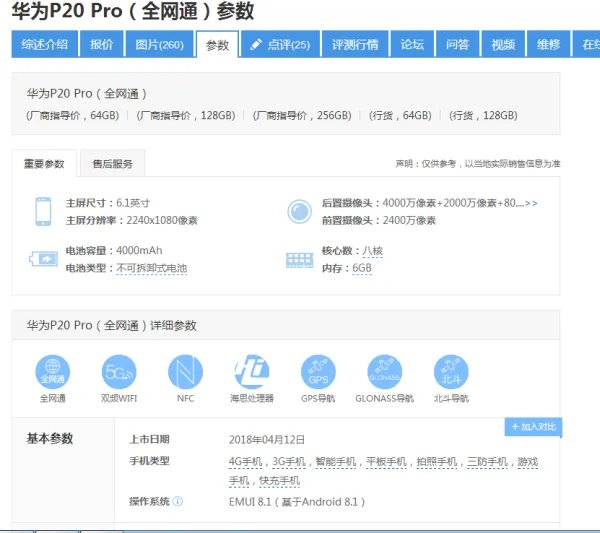This screenshot has height=533, width=600.
Task: Click the 海思处理器 HiSilicon icon
Action: (x=251, y=372)
